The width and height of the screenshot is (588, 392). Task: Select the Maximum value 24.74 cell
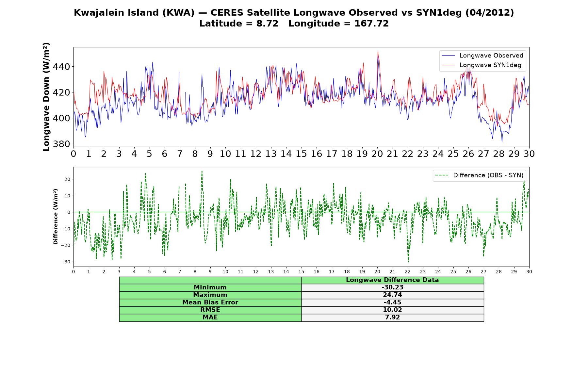tap(392, 295)
